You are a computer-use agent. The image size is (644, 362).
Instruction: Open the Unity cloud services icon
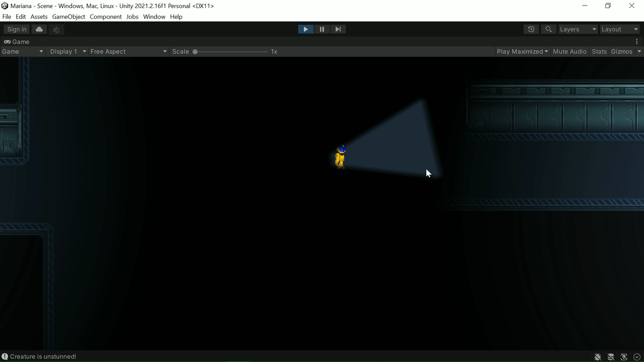tap(39, 29)
